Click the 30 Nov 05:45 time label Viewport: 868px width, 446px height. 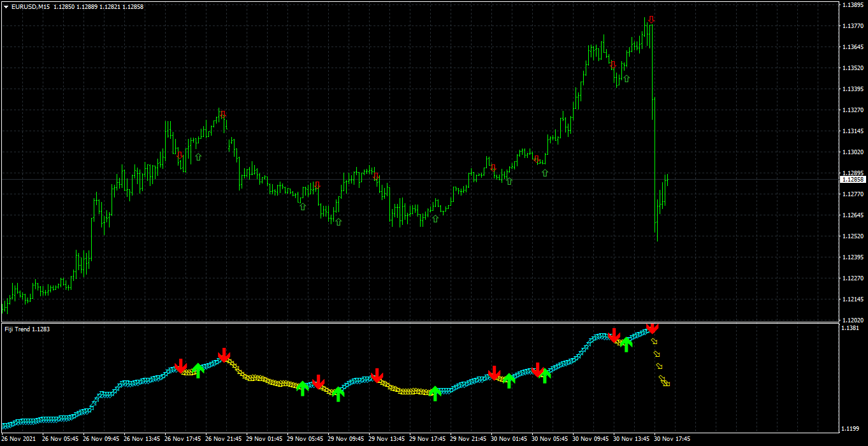(x=550, y=439)
